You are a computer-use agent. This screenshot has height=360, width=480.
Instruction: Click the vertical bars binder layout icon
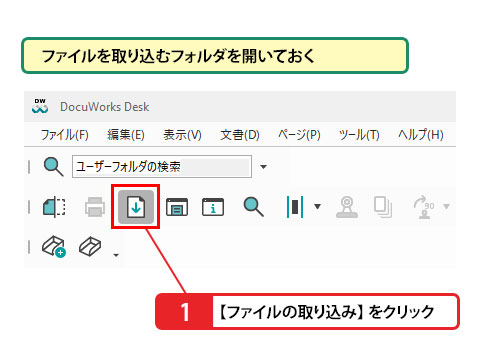point(295,207)
